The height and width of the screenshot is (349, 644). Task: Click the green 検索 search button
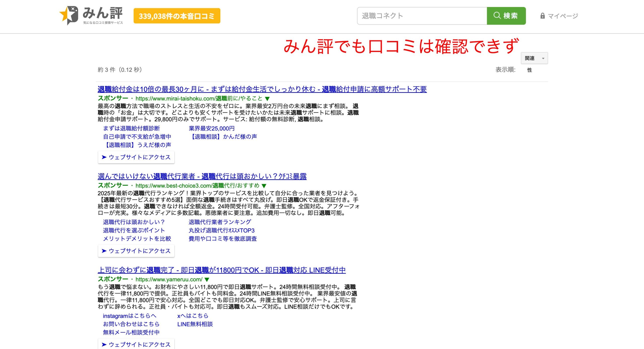[x=506, y=16]
